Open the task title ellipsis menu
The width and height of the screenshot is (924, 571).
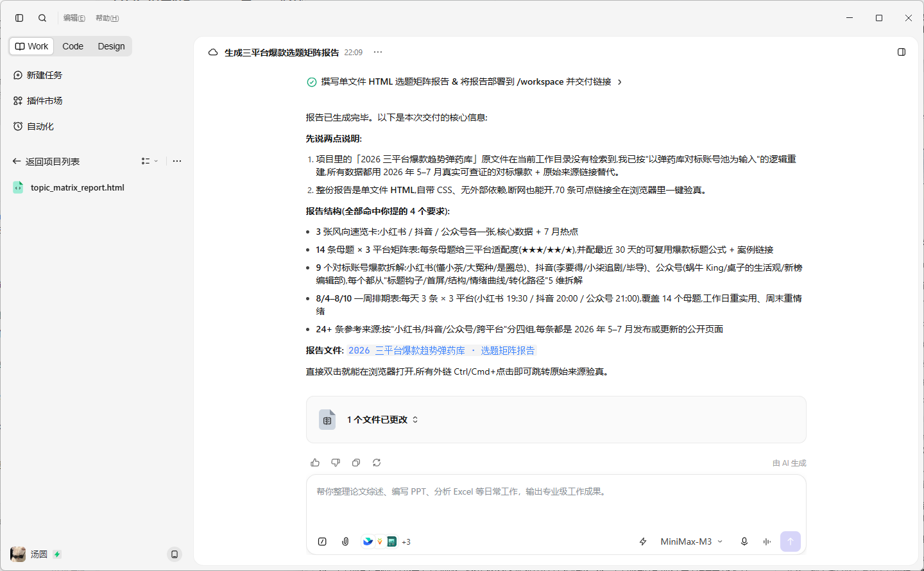click(378, 53)
